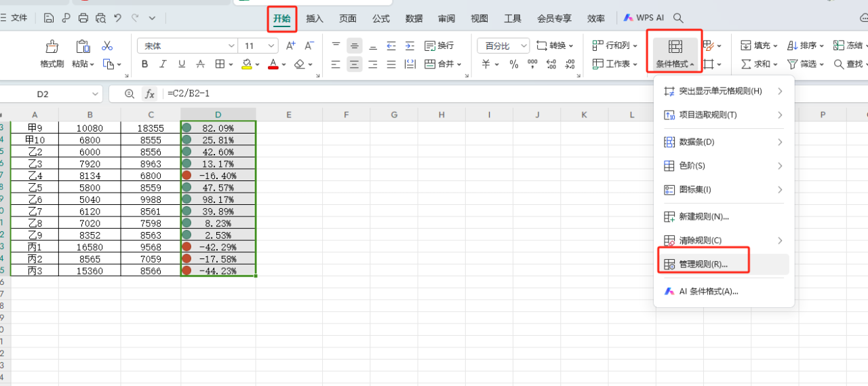Toggle middle vertical alignment
Viewport: 868px width, 386px height.
point(354,45)
